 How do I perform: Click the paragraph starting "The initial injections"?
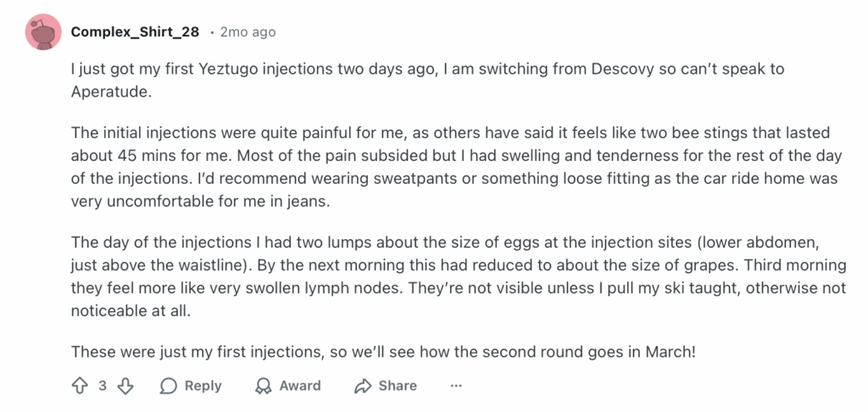tap(424, 169)
